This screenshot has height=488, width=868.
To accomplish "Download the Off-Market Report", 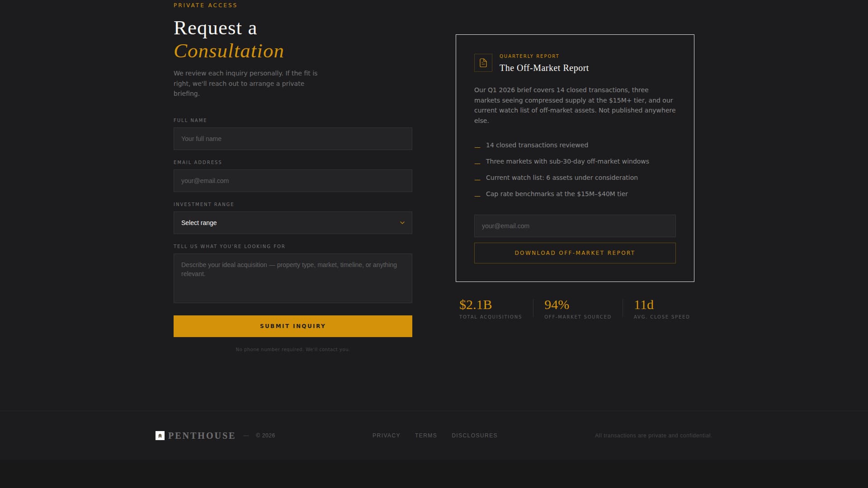I will click(575, 253).
